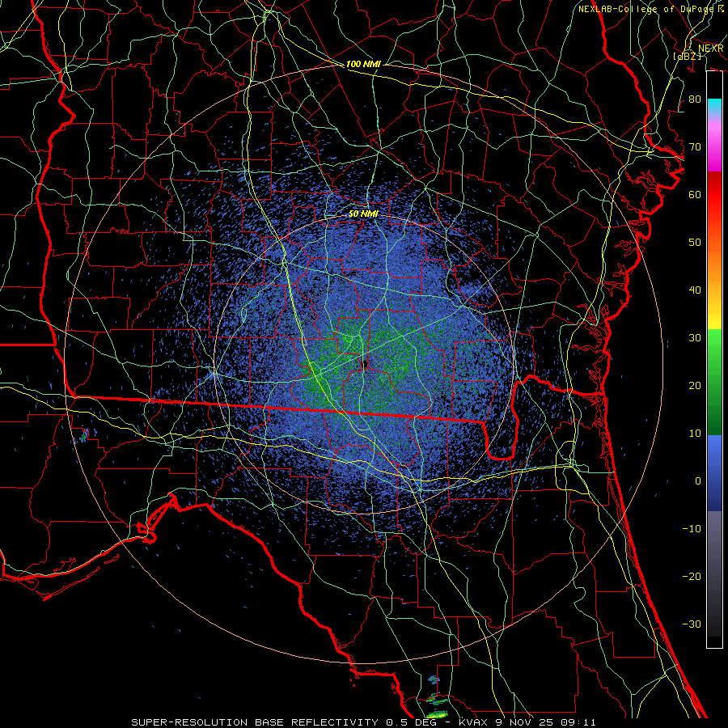The width and height of the screenshot is (728, 728).
Task: Click the NEXLAB-College of DuPage credit text
Action: click(648, 9)
